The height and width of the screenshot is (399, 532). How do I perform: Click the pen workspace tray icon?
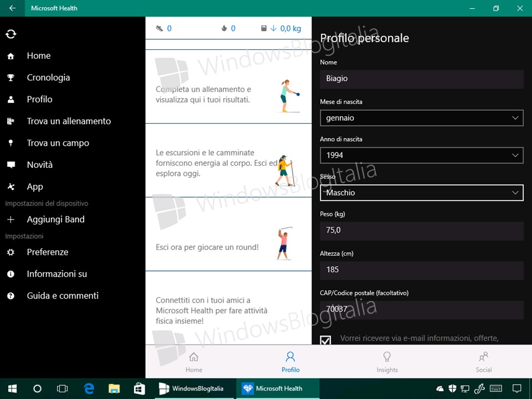pyautogui.click(x=479, y=388)
